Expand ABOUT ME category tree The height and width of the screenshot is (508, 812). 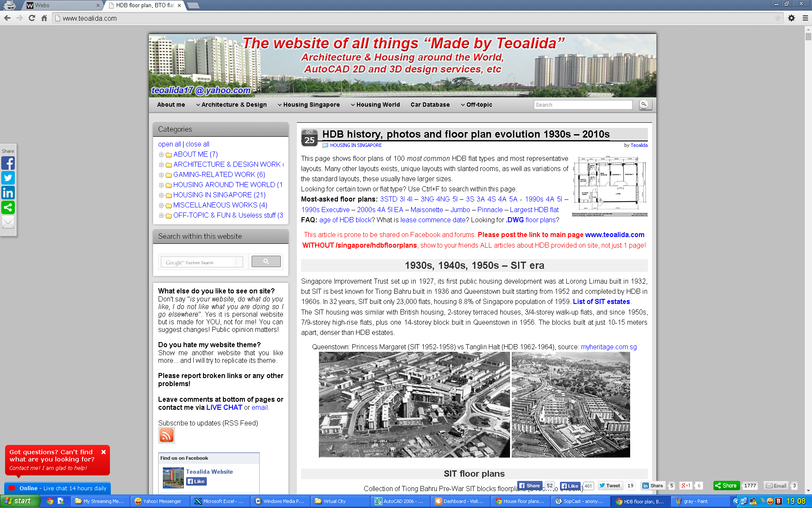(x=161, y=155)
